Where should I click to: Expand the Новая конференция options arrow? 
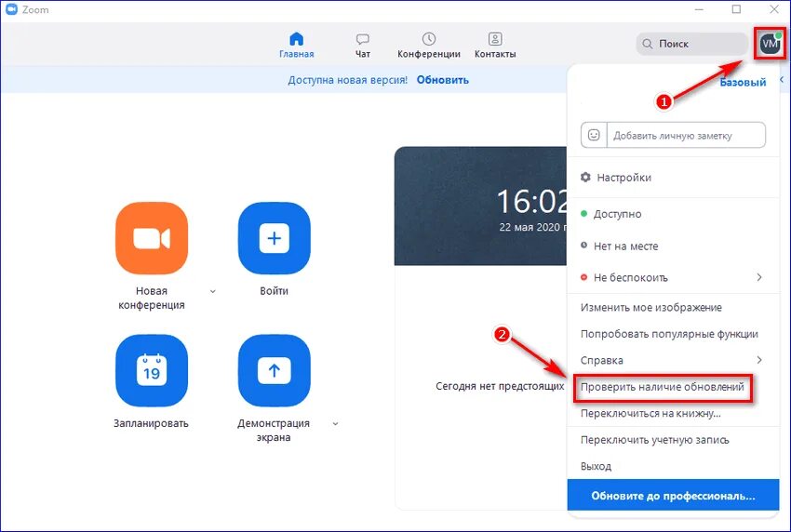213,291
